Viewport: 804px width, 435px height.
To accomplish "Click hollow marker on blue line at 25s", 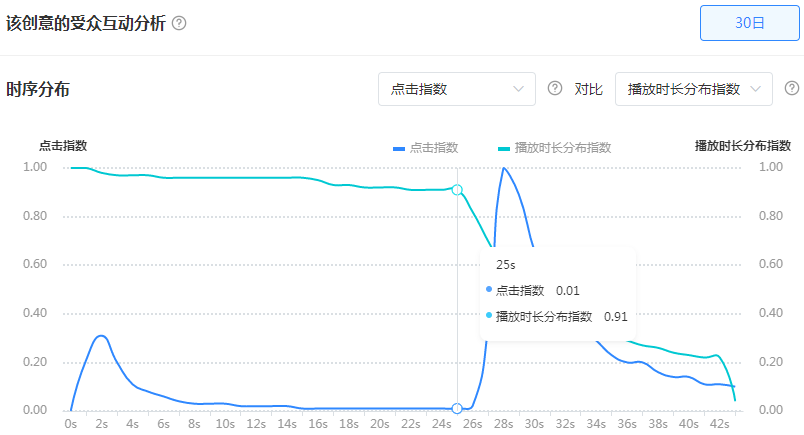I will click(x=457, y=408).
